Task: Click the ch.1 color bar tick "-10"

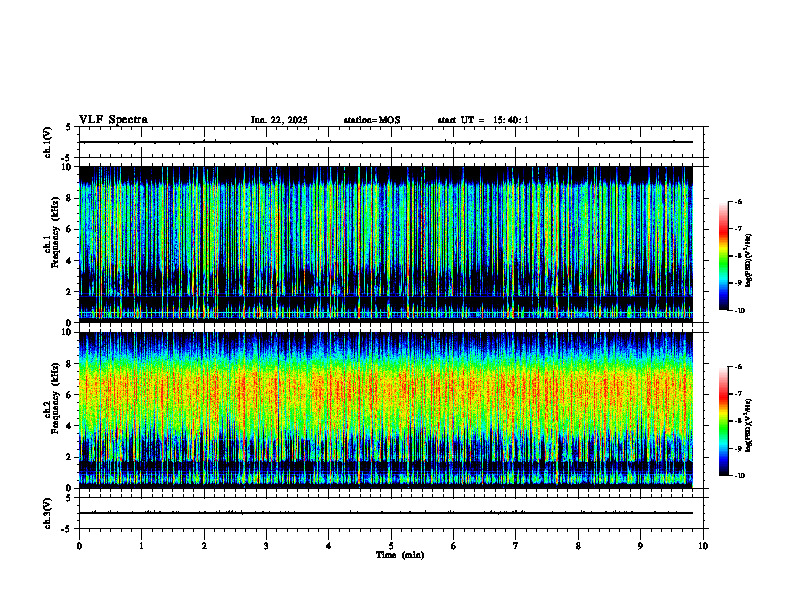Action: 740,311
